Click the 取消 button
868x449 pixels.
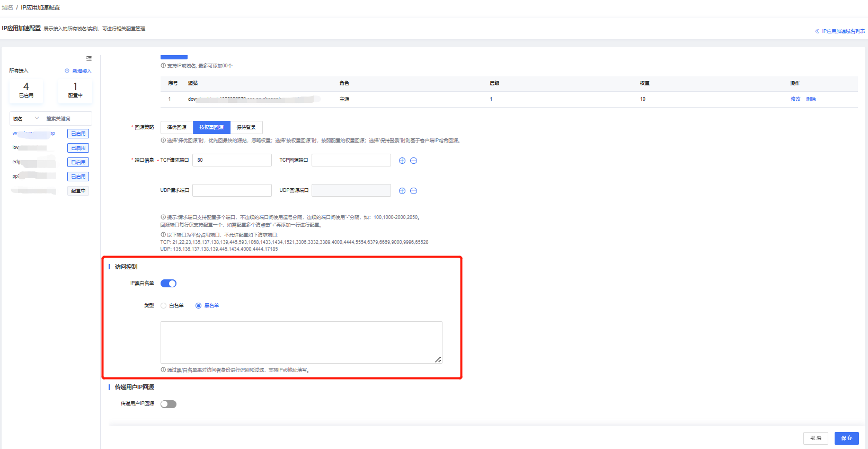816,438
